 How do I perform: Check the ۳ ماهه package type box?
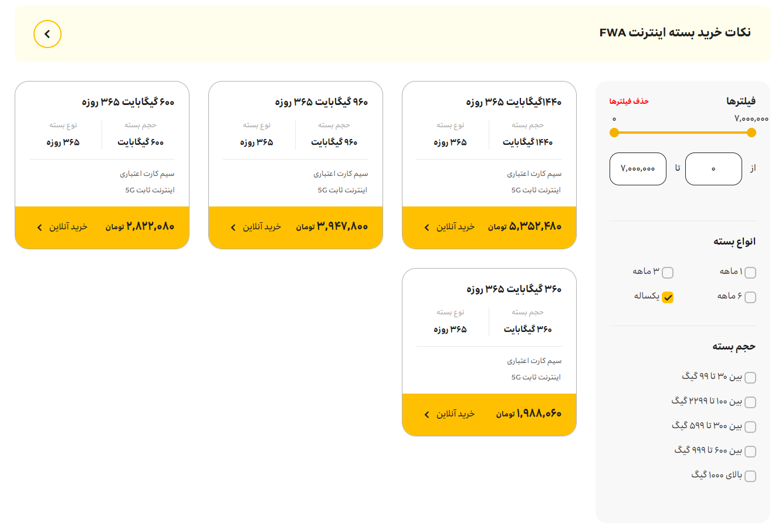[x=668, y=273]
